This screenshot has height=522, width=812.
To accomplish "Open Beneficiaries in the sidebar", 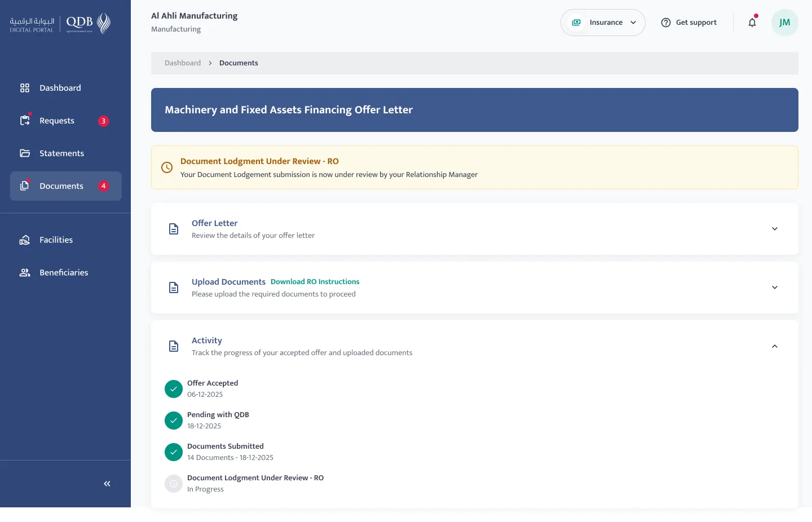I will coord(66,273).
